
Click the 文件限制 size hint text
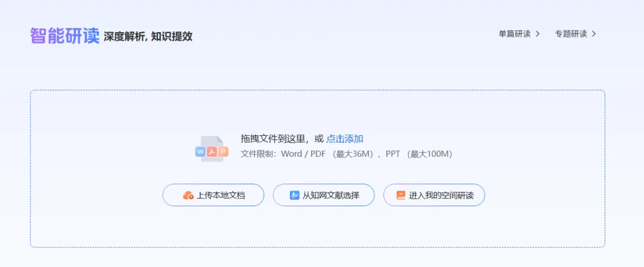(346, 154)
